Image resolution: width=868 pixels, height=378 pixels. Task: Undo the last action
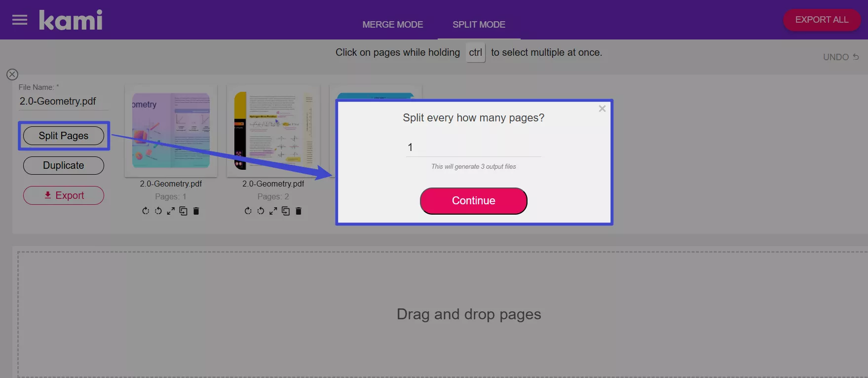[841, 57]
